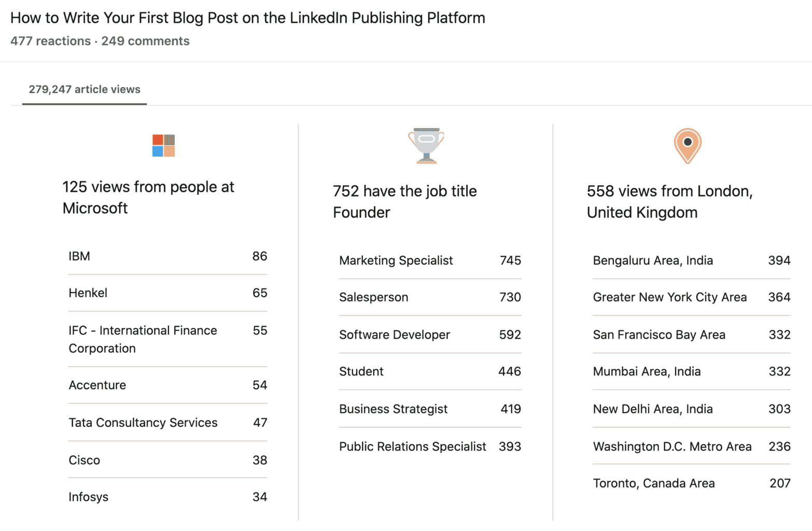Click the Marketing Specialist job title row
This screenshot has width=812, height=531.
[x=430, y=260]
